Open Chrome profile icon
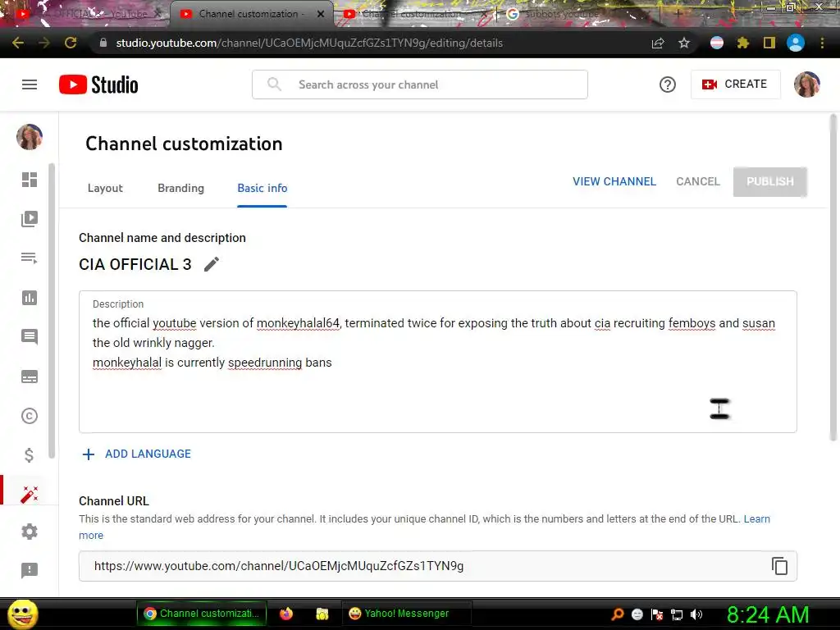This screenshot has height=630, width=840. point(796,43)
